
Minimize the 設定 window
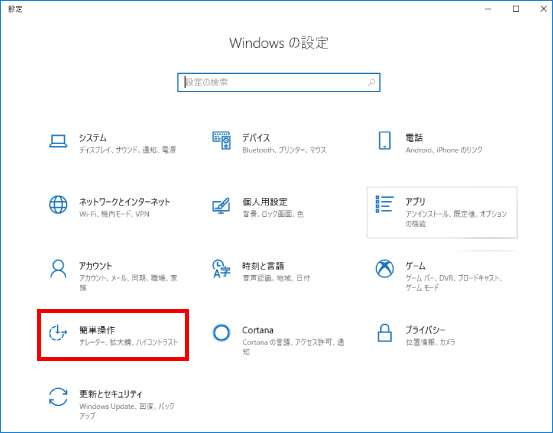click(488, 9)
